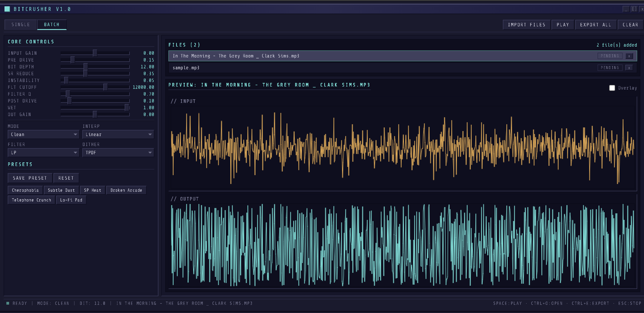Image resolution: width=644 pixels, height=313 pixels.
Task: Open the Filter dropdown showing LP
Action: click(x=43, y=152)
